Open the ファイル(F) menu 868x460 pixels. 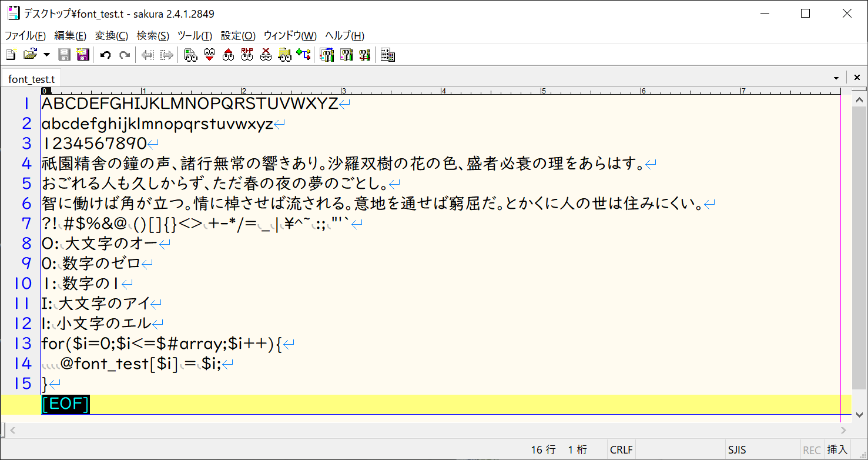25,35
